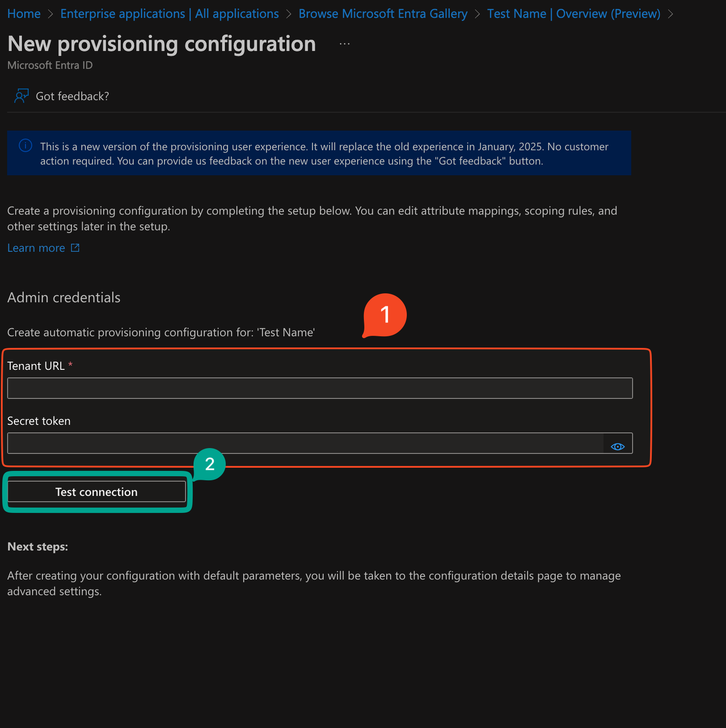Open the Browse Microsoft Entra Gallery breadcrumb
The width and height of the screenshot is (726, 728).
click(x=383, y=14)
